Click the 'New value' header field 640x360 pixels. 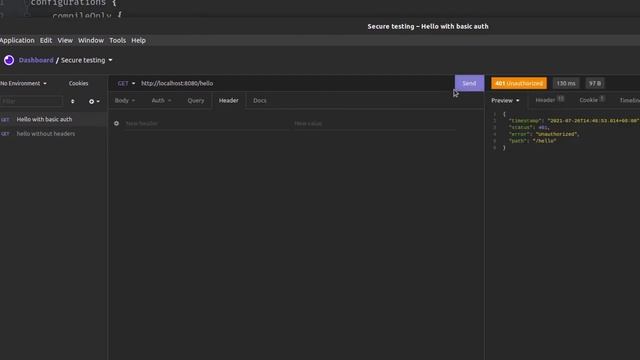pyautogui.click(x=374, y=123)
